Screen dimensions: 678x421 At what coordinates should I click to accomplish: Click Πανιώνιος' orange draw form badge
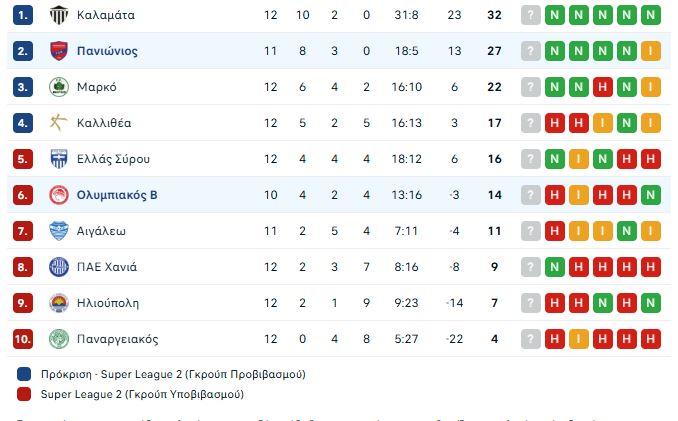pyautogui.click(x=650, y=51)
